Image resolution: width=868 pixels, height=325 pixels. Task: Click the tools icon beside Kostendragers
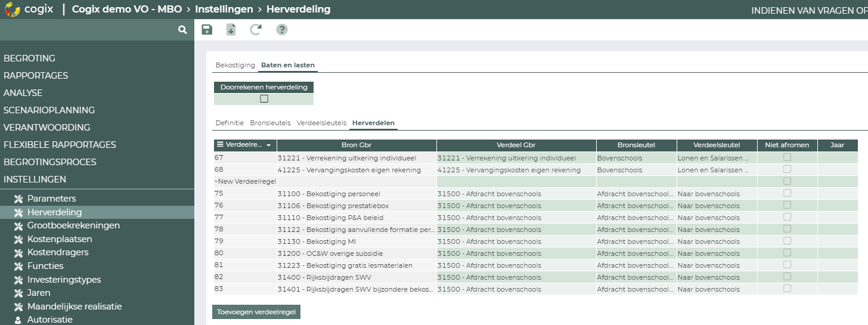pyautogui.click(x=18, y=252)
